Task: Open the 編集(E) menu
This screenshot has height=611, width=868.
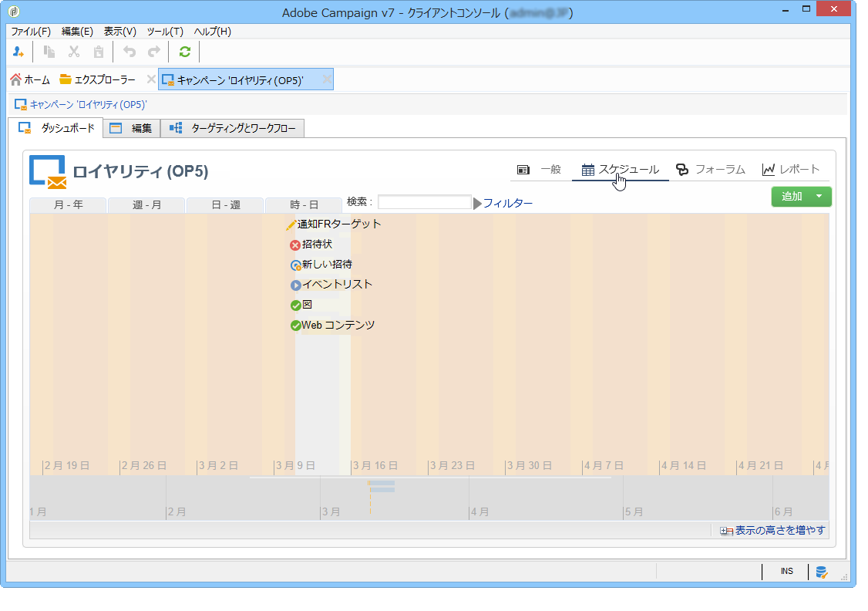Action: (78, 32)
